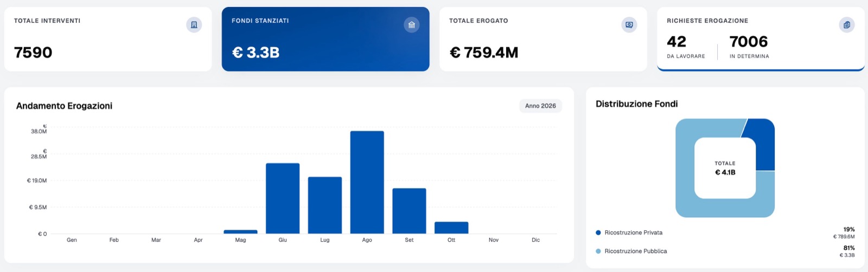Click the 19% percentage value

849,230
